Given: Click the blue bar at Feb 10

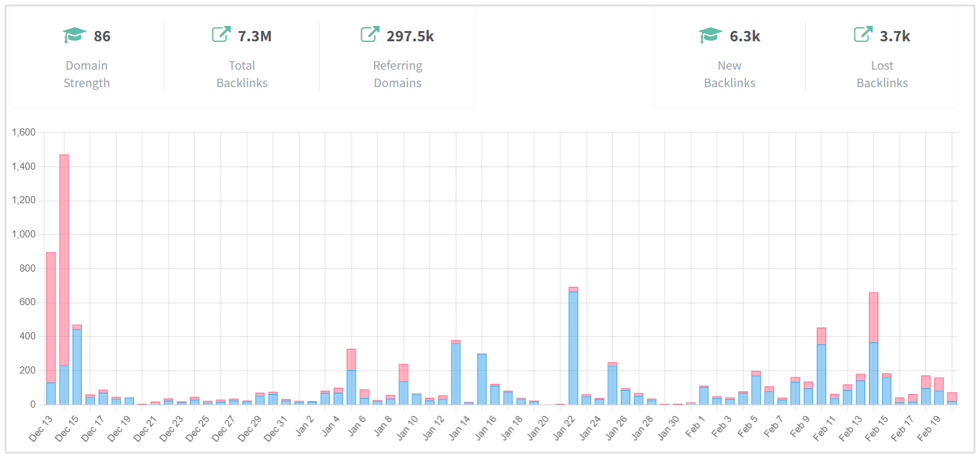Looking at the screenshot, I should (x=821, y=374).
